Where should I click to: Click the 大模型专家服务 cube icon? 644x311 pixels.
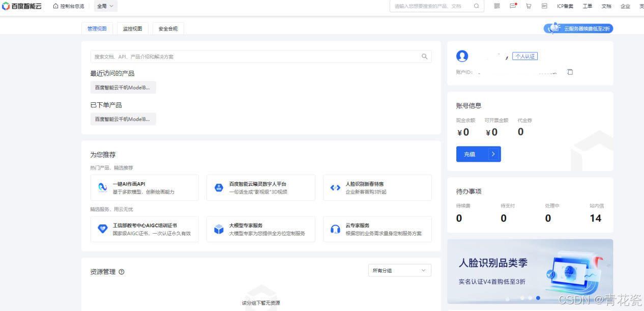219,229
